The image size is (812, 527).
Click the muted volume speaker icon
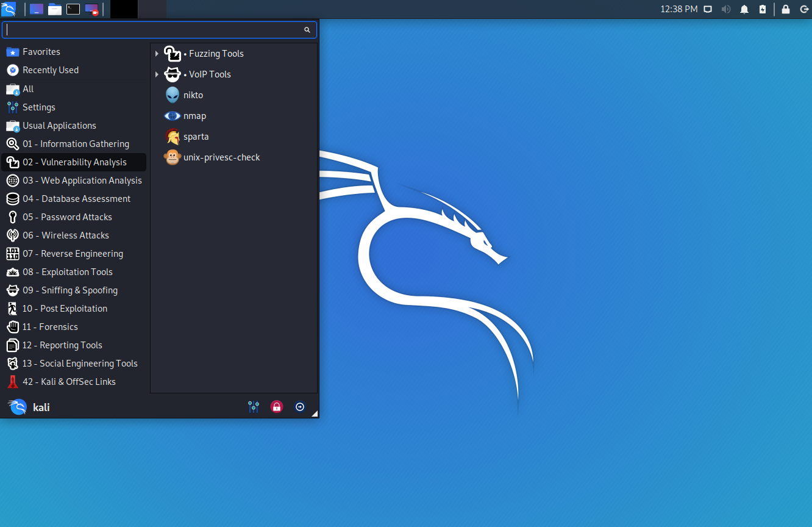click(726, 9)
